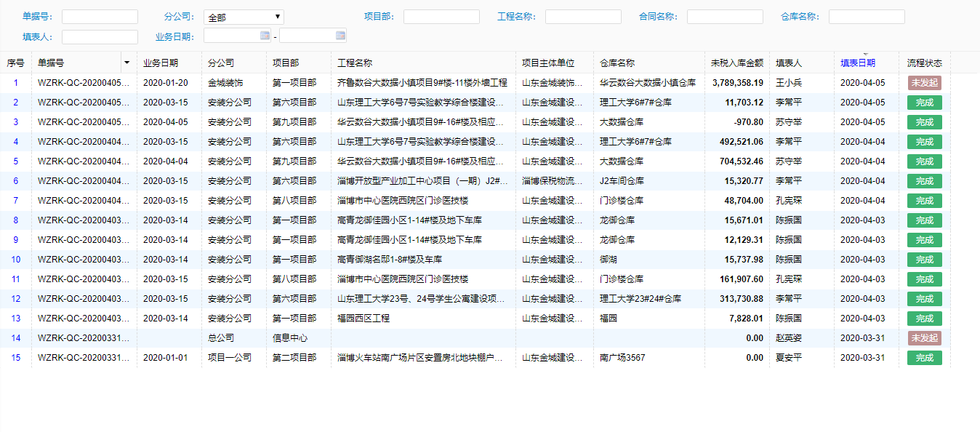
Task: Click the J2车间仓库 warehouse cell
Action: pos(622,181)
